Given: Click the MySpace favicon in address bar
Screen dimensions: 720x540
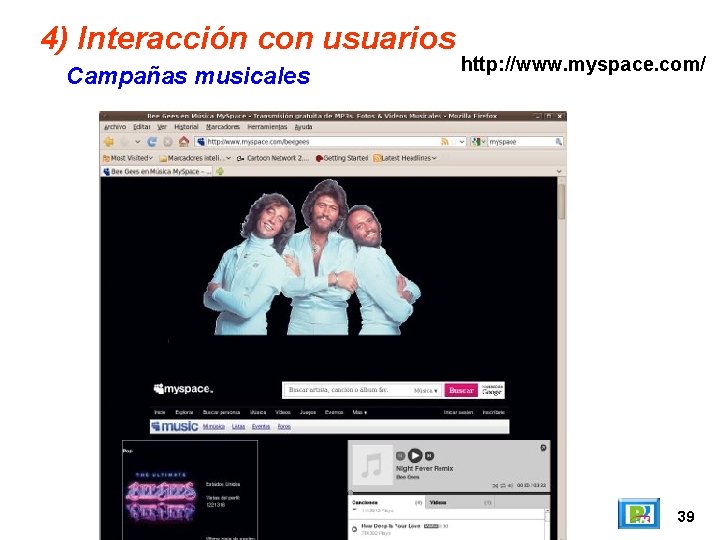Looking at the screenshot, I should point(201,142).
